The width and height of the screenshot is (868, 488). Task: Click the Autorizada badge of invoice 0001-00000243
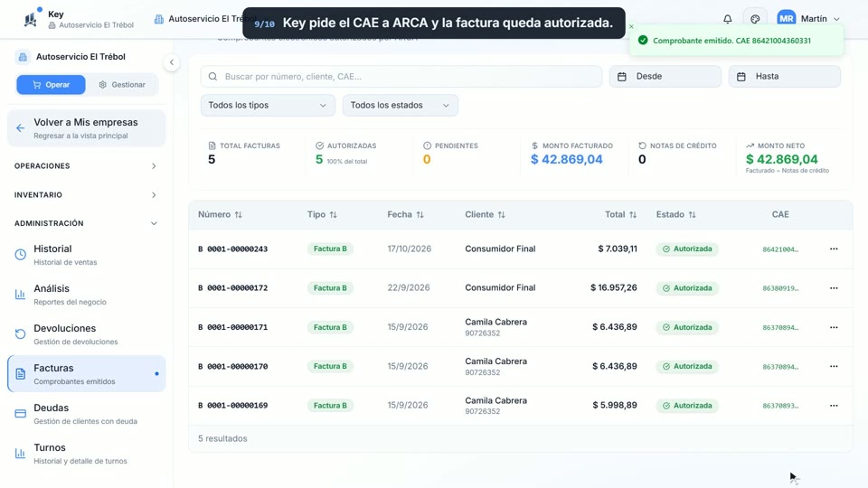[x=687, y=249]
